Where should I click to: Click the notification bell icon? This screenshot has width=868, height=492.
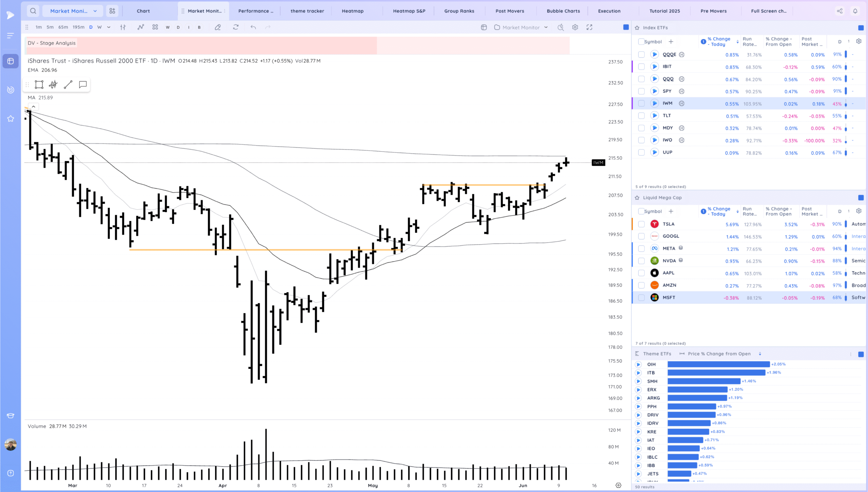(855, 11)
